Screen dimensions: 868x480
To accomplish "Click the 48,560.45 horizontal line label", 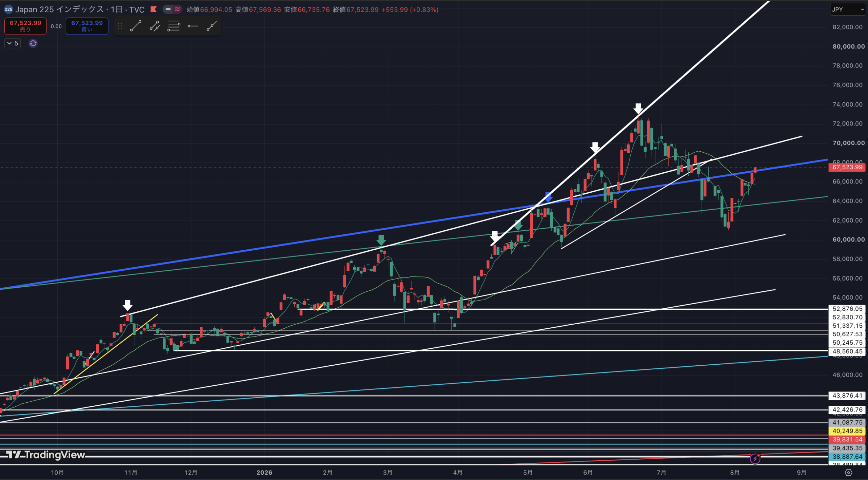I will pyautogui.click(x=847, y=351).
